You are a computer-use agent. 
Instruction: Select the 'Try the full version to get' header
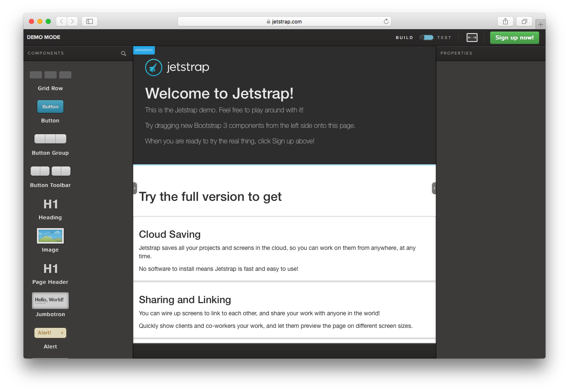[210, 197]
